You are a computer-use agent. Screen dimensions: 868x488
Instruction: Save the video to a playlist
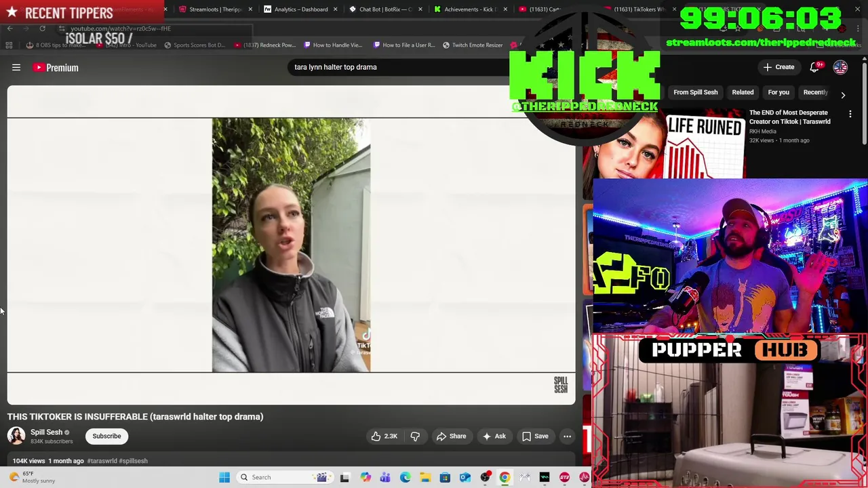coord(535,436)
